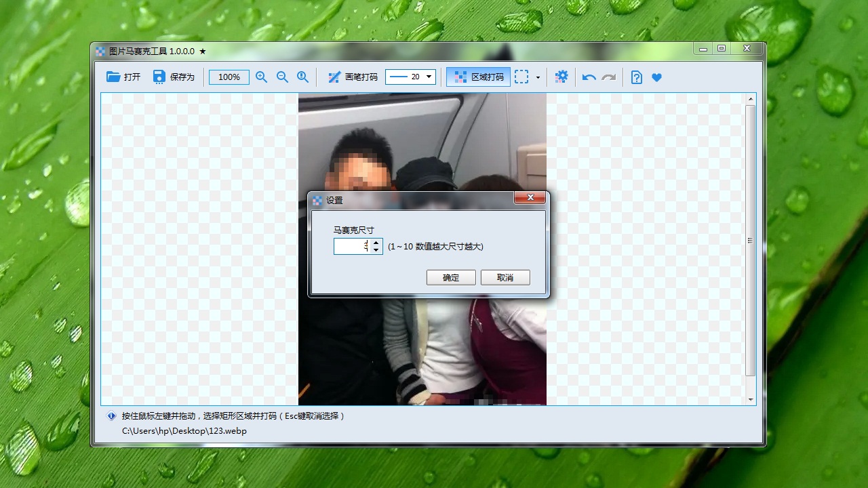Open an image file

click(123, 77)
